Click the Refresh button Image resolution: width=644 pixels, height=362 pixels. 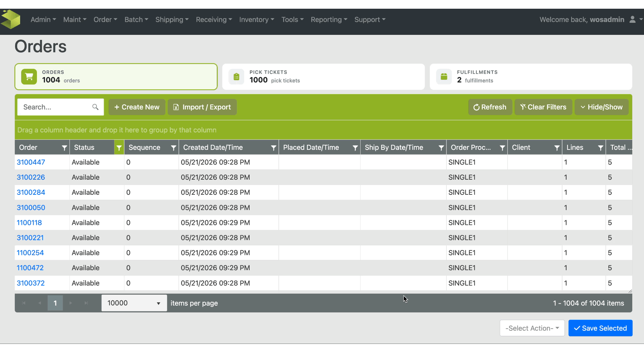(490, 107)
